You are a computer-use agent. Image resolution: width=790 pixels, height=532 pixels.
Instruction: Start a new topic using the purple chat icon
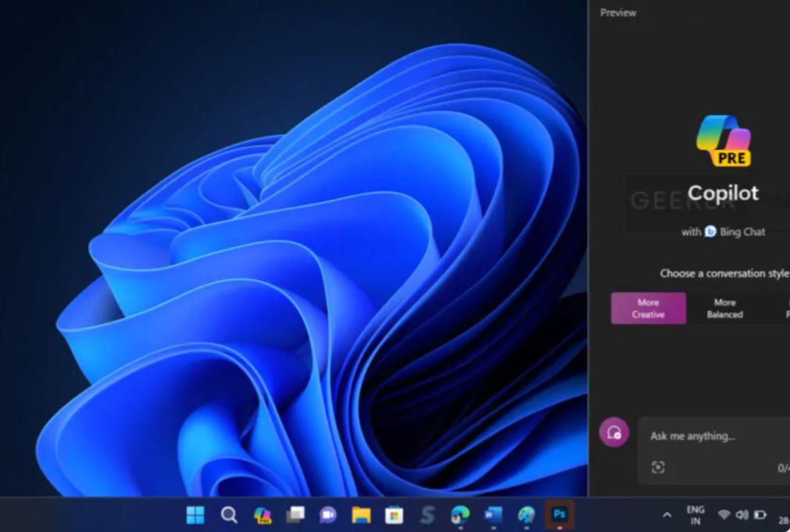click(x=614, y=434)
